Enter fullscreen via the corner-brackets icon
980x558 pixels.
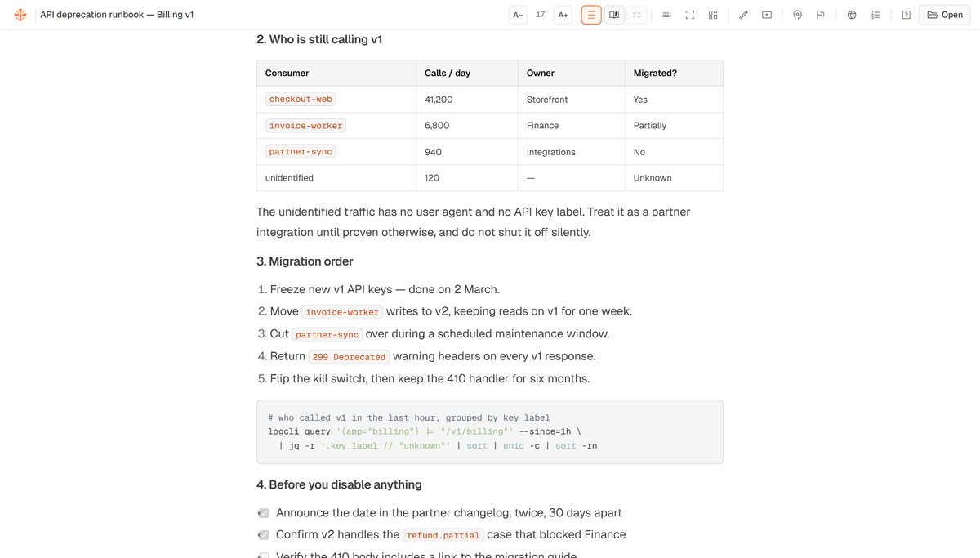(x=690, y=15)
